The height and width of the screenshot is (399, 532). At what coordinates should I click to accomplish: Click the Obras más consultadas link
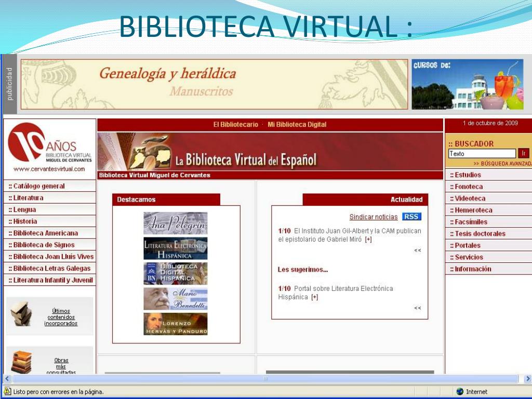pos(61,366)
